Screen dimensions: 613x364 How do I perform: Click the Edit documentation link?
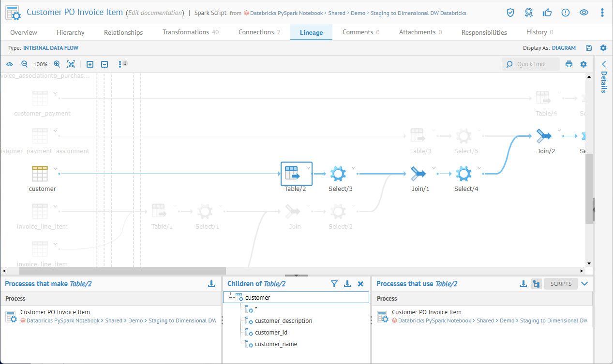(x=155, y=13)
